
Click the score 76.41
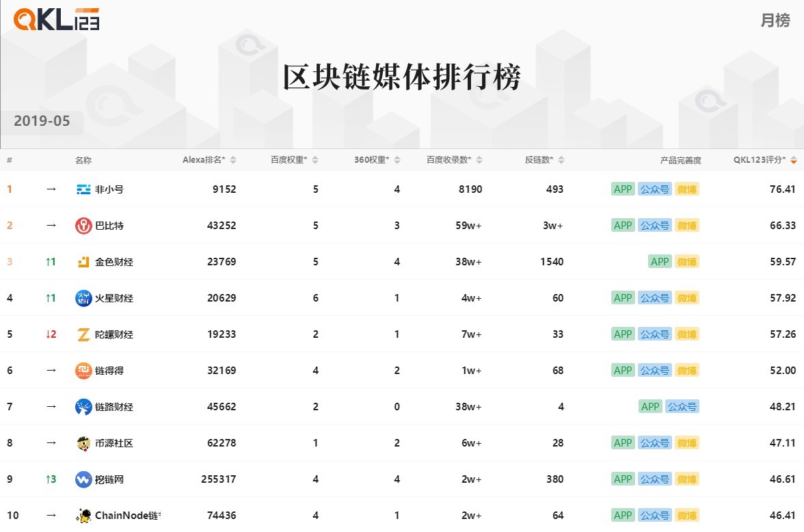[782, 189]
